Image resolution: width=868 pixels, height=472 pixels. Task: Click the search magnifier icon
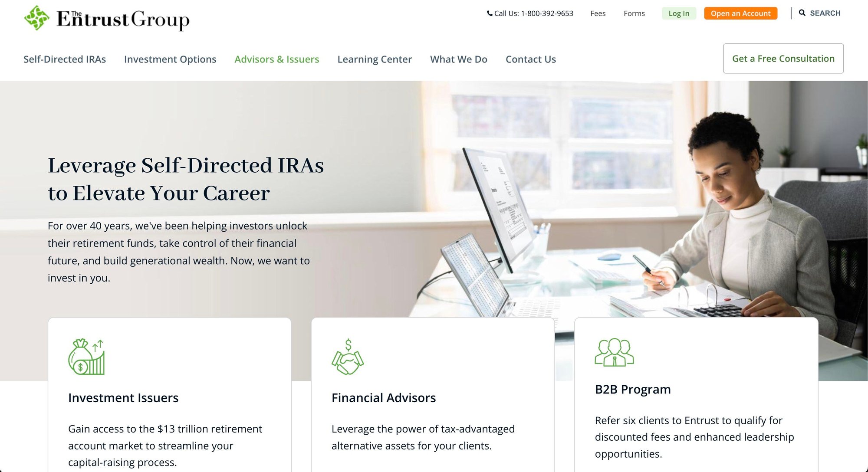pos(802,12)
